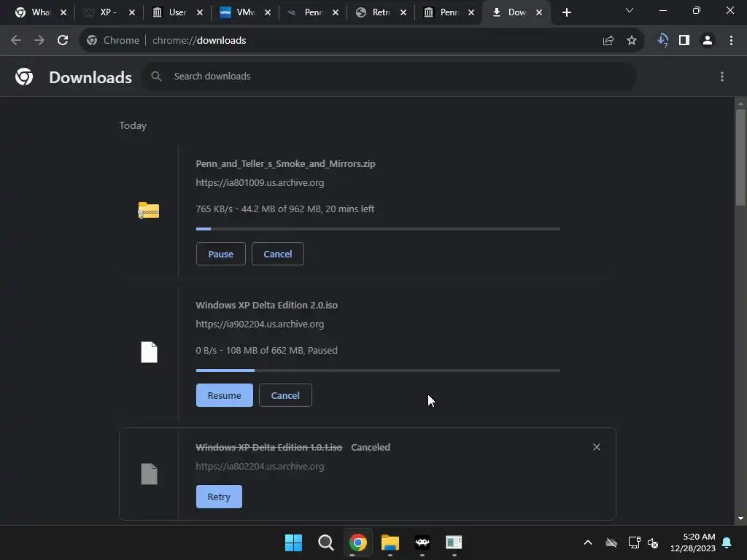Open the Windows XP Delta Edition 2.0.iso link

pos(267,306)
